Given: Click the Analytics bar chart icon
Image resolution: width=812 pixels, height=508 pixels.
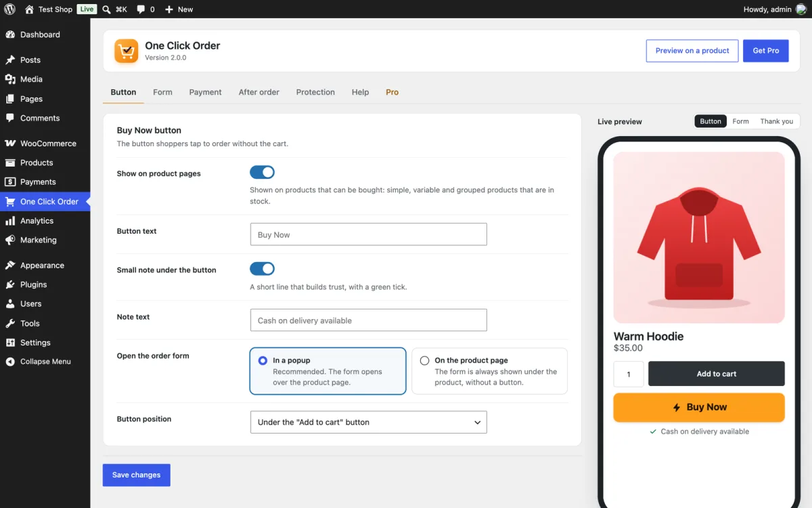Looking at the screenshot, I should click(x=10, y=221).
